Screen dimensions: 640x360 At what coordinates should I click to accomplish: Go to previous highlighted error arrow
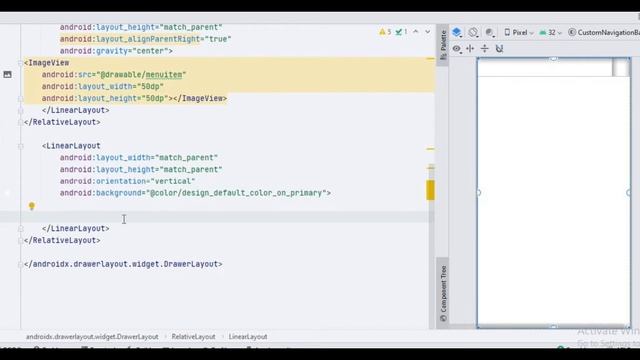point(416,31)
